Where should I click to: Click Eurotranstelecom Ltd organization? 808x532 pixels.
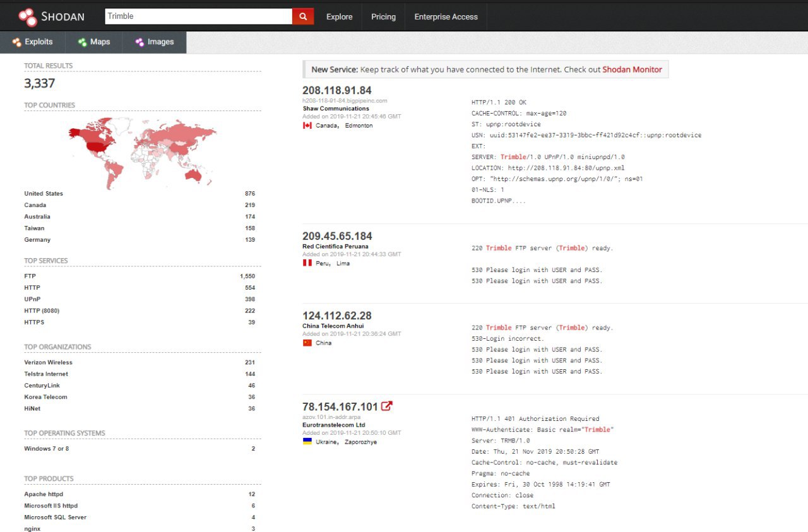coord(334,425)
